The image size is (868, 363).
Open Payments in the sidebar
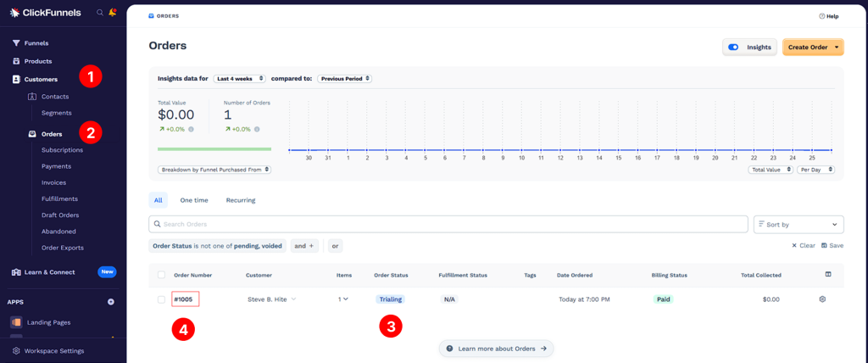click(x=56, y=166)
